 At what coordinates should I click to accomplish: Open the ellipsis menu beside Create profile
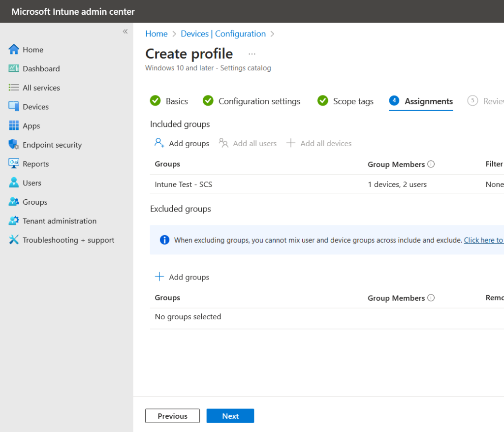252,54
